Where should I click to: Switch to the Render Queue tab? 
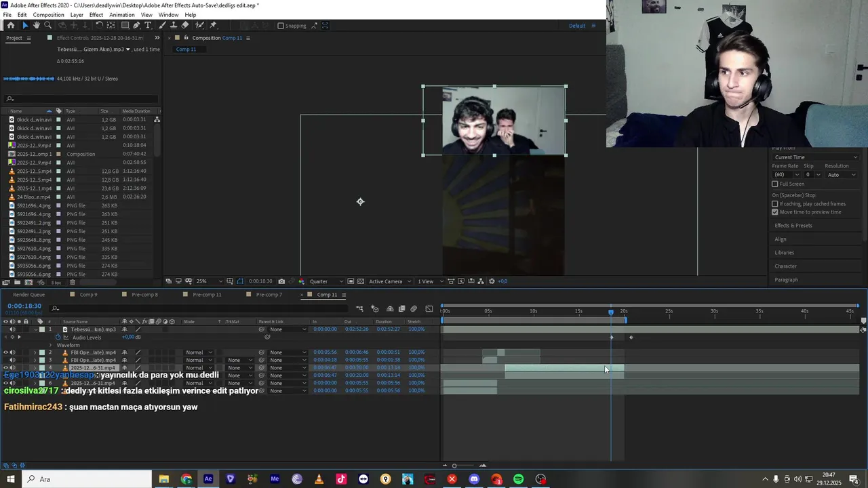[29, 295]
